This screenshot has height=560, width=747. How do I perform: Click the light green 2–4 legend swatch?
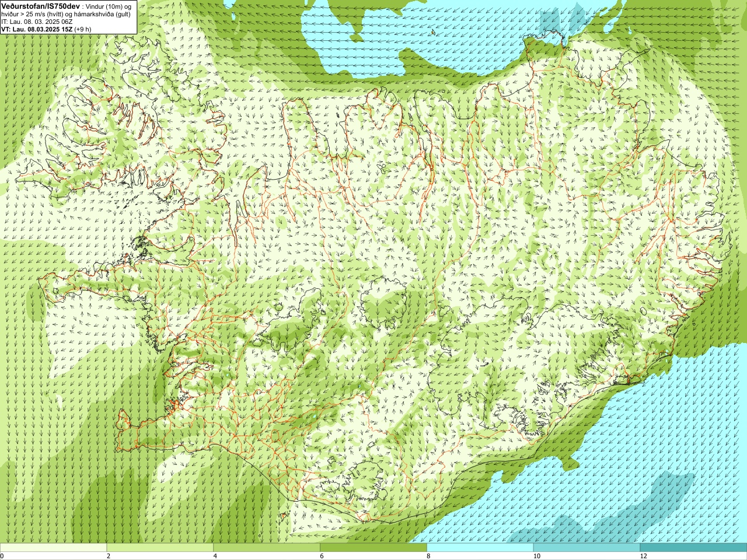[160, 548]
